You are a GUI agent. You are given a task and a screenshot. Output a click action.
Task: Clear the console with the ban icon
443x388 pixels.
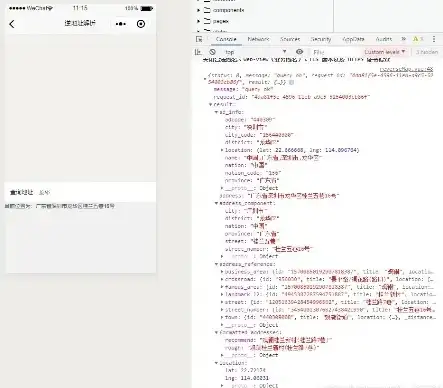(x=213, y=52)
